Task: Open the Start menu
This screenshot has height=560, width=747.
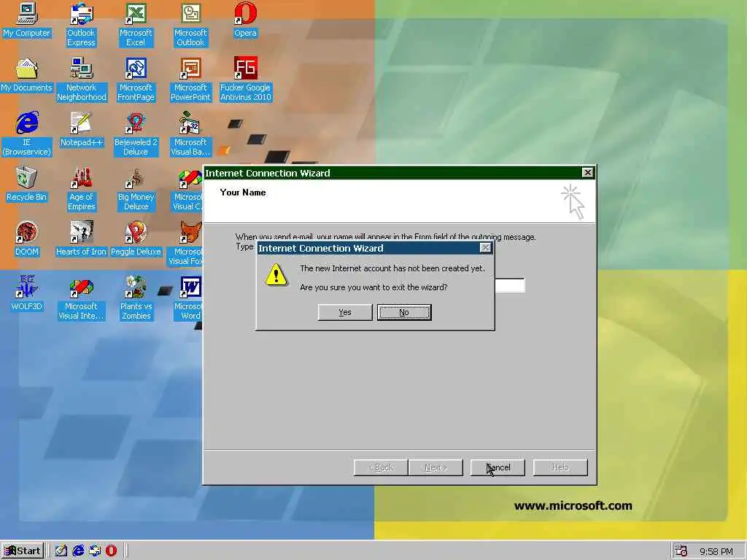Action: tap(23, 551)
